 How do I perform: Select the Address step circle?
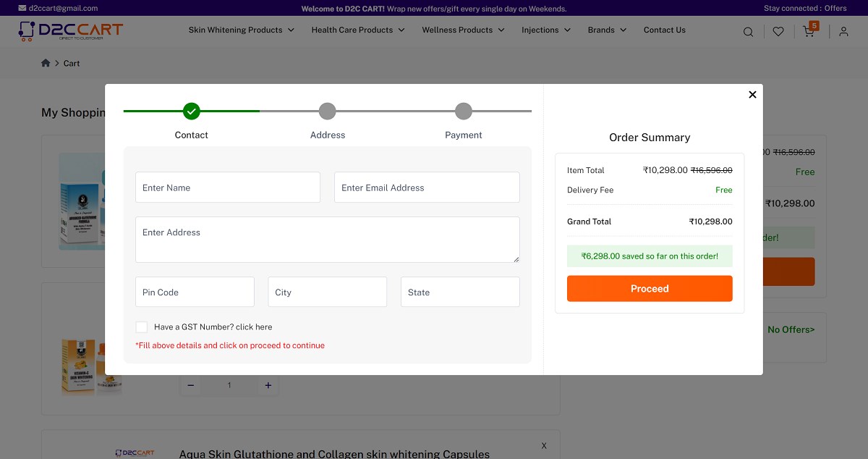[327, 111]
